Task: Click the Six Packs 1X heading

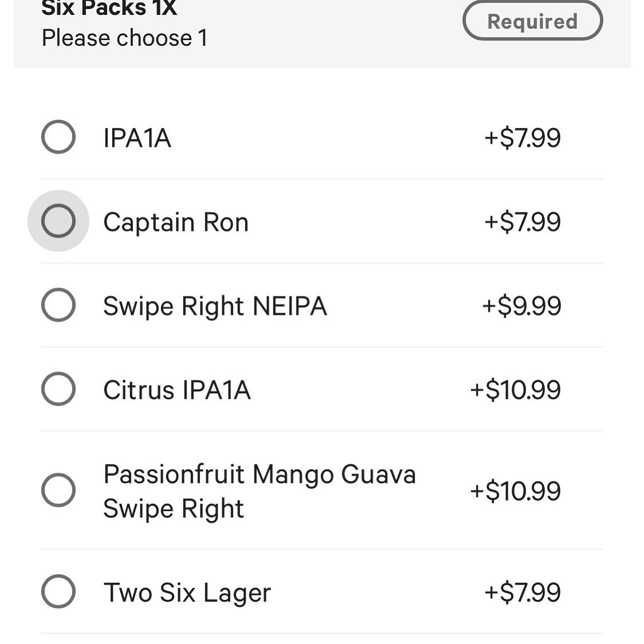Action: pyautogui.click(x=109, y=8)
